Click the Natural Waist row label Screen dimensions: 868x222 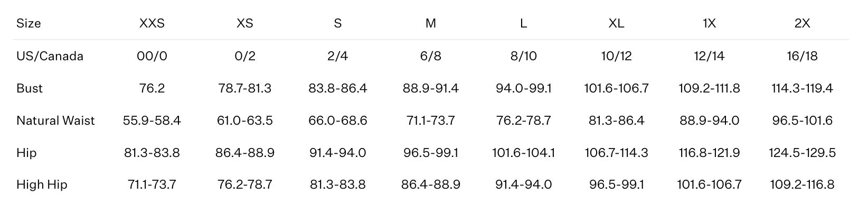(x=55, y=121)
